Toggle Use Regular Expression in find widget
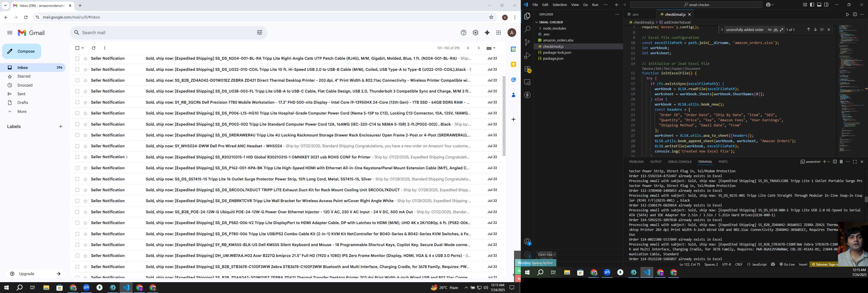868x293 pixels. pyautogui.click(x=781, y=30)
